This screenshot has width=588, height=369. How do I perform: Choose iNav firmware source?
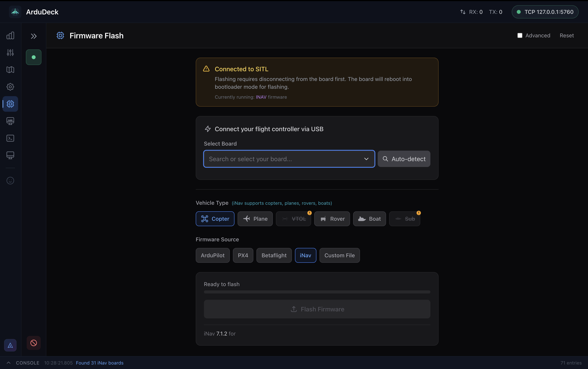[305, 255]
